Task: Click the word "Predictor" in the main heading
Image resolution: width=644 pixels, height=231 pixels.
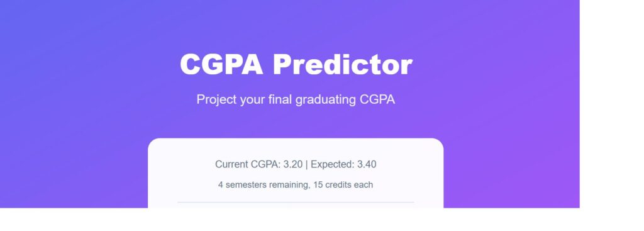Action: 343,65
